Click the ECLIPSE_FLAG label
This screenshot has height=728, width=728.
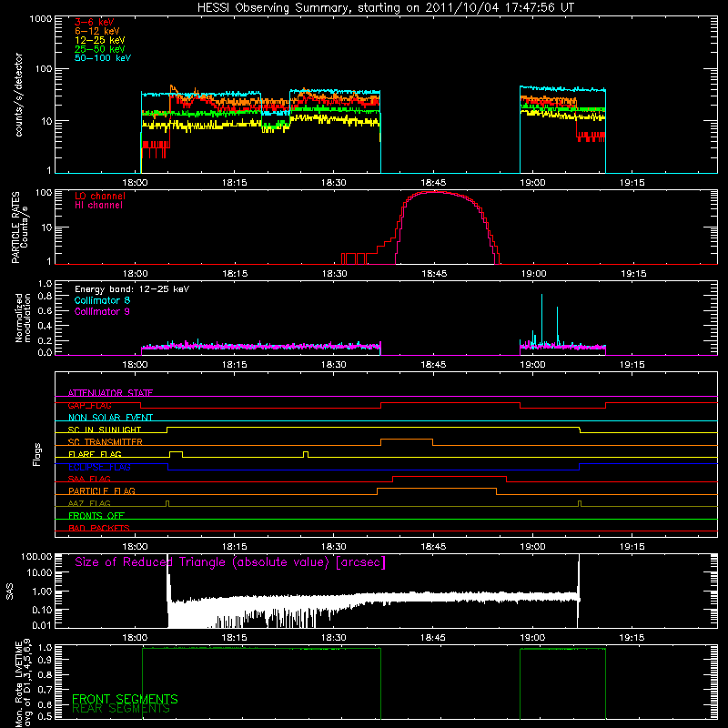[x=99, y=467]
